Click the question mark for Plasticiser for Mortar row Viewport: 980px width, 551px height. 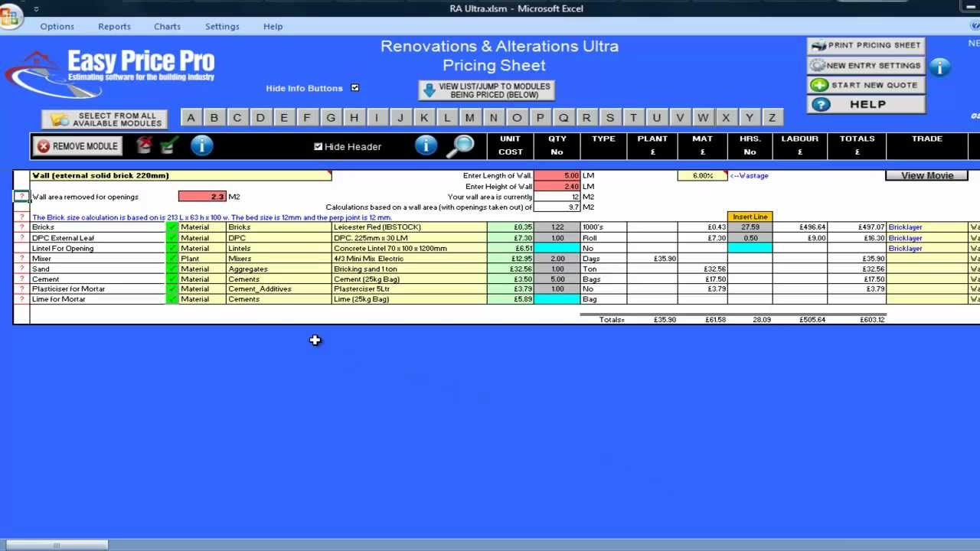click(x=21, y=289)
